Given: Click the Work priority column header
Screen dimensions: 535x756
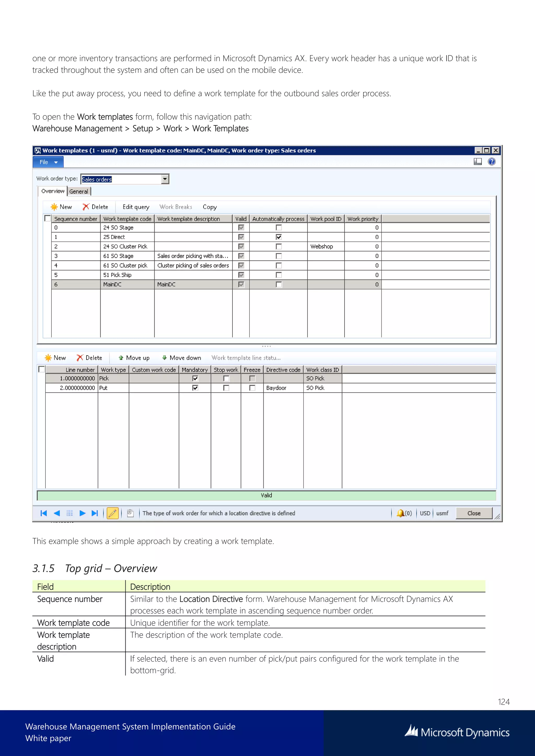Looking at the screenshot, I should pos(363,219).
